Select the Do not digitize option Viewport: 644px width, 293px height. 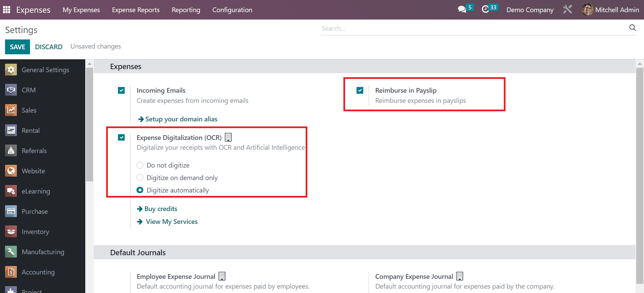[140, 165]
